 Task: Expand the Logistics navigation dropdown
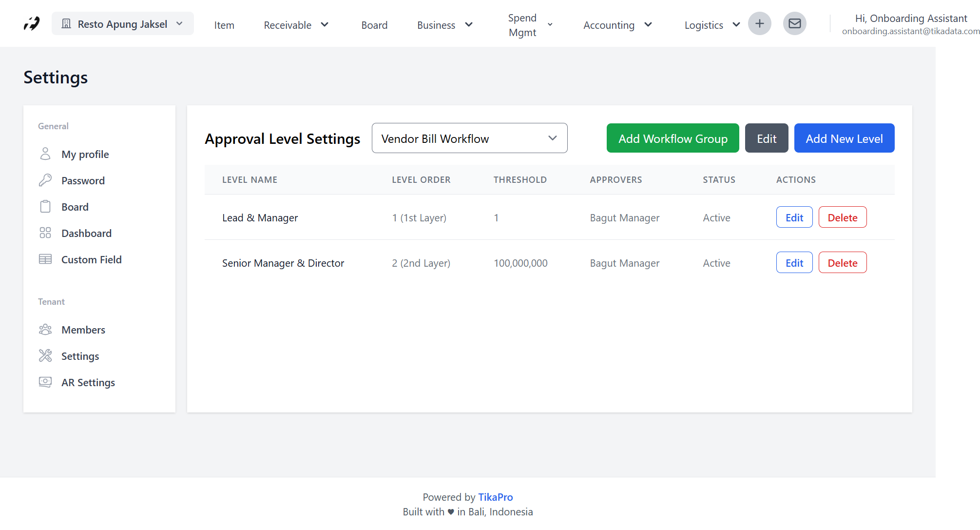711,25
